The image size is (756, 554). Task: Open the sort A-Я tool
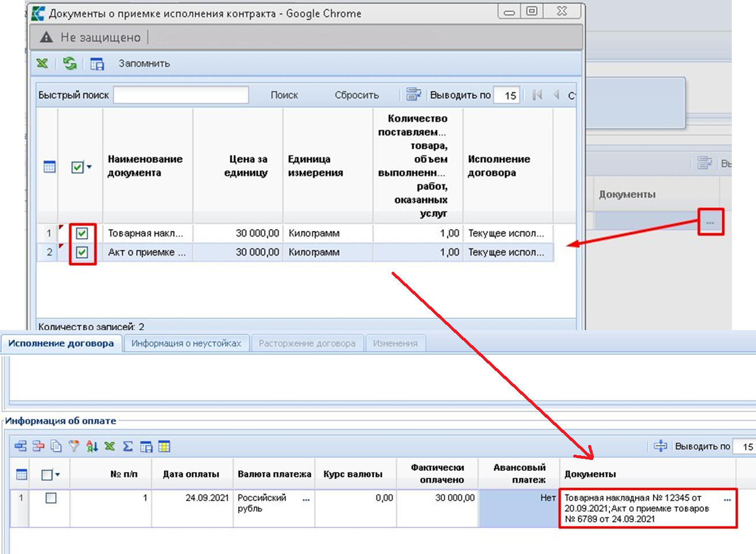pos(92,446)
